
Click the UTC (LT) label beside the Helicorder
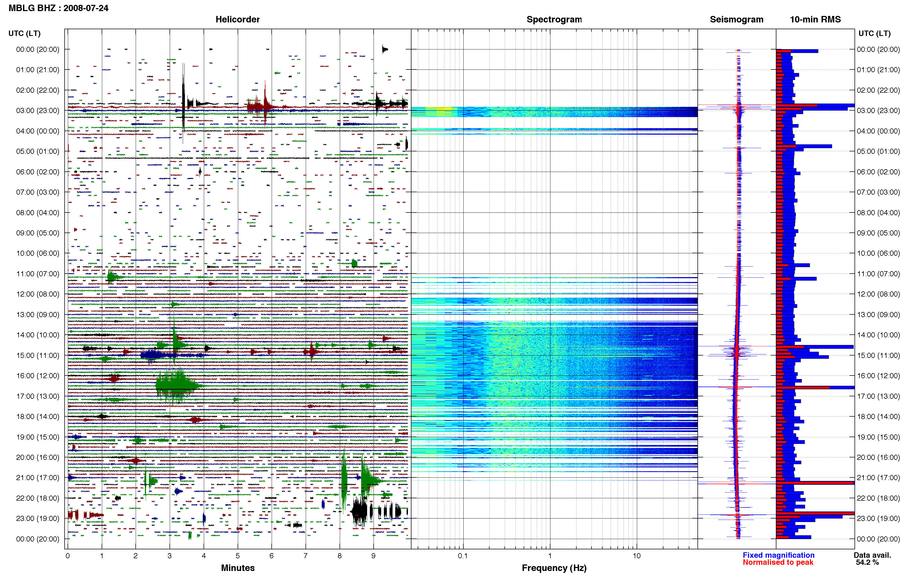(x=24, y=34)
